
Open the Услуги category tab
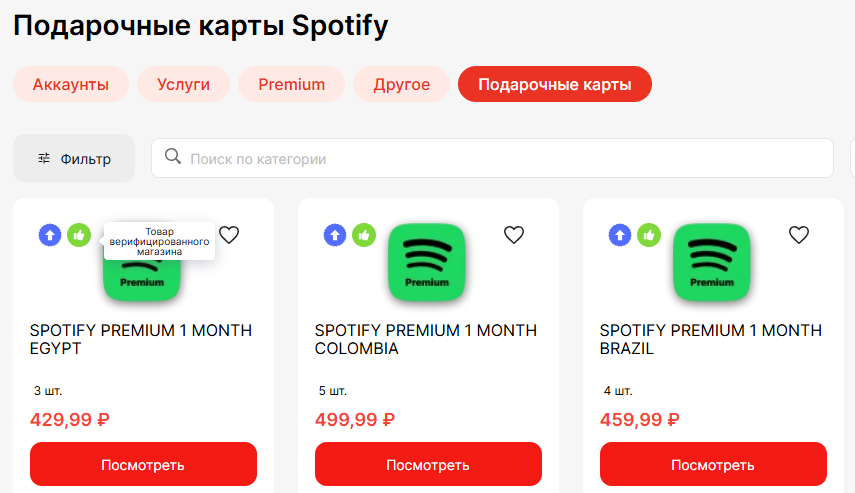[184, 84]
